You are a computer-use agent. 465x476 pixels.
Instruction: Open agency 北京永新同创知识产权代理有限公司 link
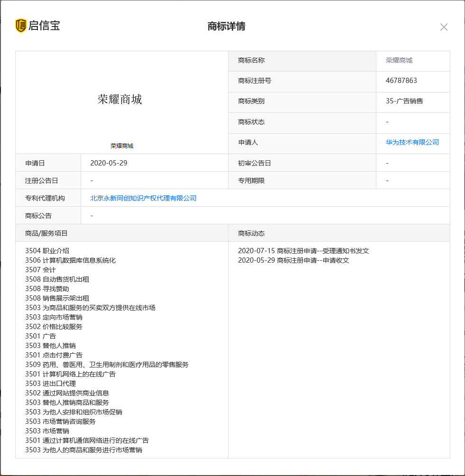[x=143, y=198]
